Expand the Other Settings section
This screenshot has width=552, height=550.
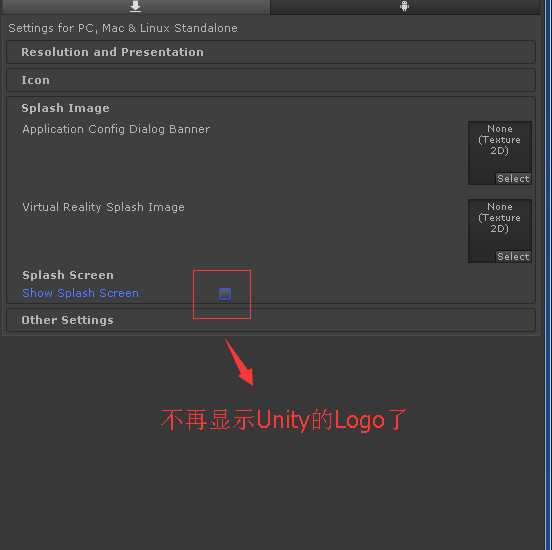pyautogui.click(x=271, y=320)
